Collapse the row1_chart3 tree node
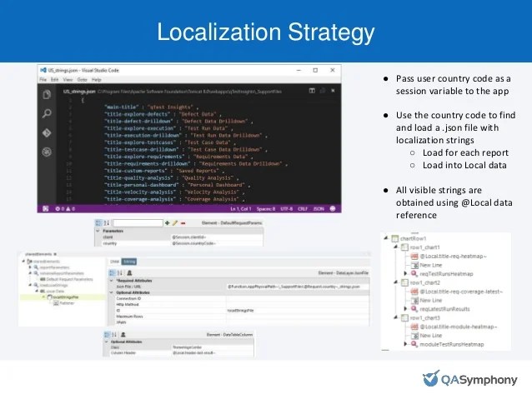Screen dimensions: 532x399 [395, 317]
